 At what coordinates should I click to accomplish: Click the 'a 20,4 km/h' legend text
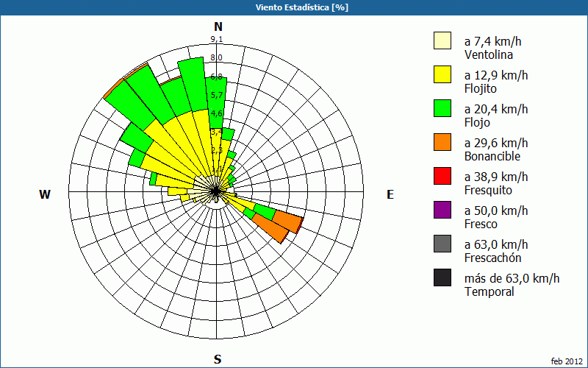pyautogui.click(x=496, y=109)
